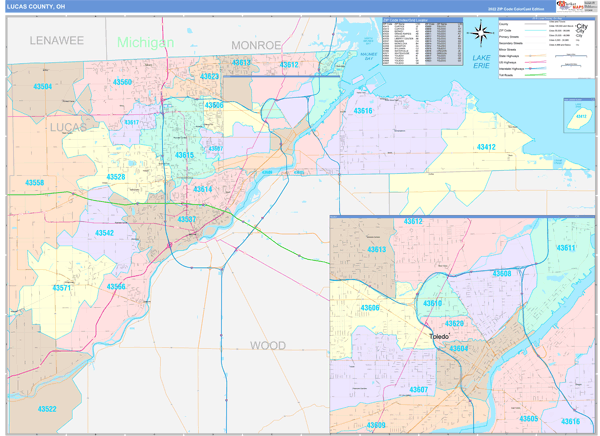Click the Lucas County, OH title text
This screenshot has width=600, height=436.
[x=36, y=6]
